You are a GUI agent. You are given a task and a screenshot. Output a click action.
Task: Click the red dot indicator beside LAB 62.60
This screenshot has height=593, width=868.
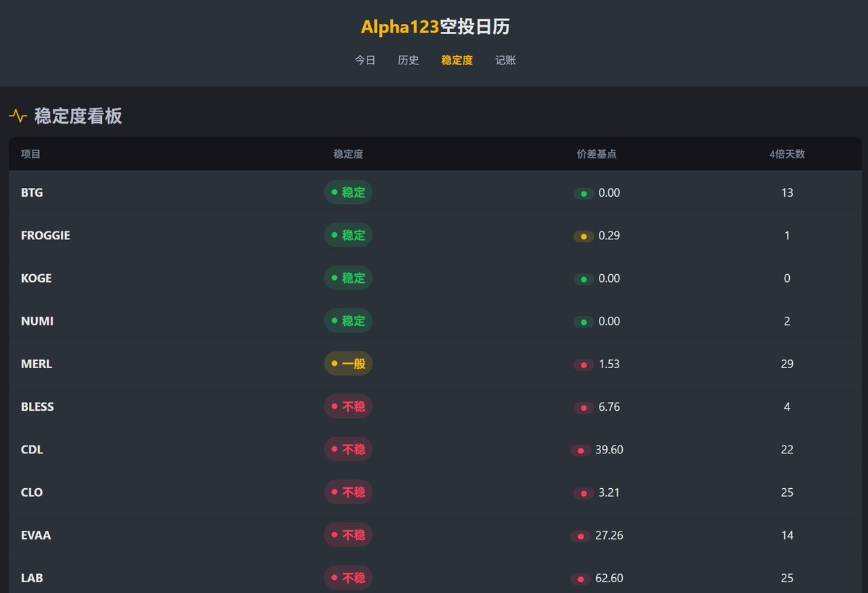(x=580, y=579)
